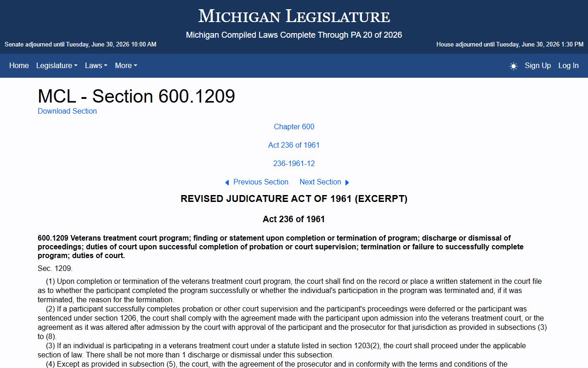Screen dimensions: 588x368
Task: Click the right arrow beside Next Section
Action: pyautogui.click(x=347, y=183)
